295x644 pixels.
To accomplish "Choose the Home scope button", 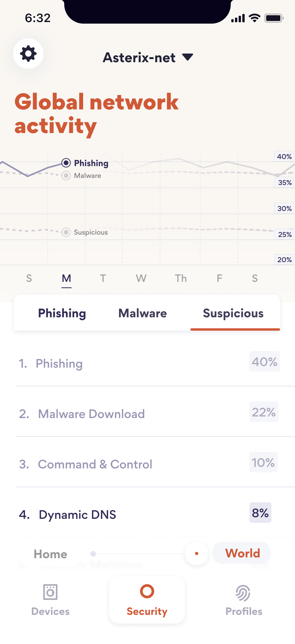I will [50, 554].
